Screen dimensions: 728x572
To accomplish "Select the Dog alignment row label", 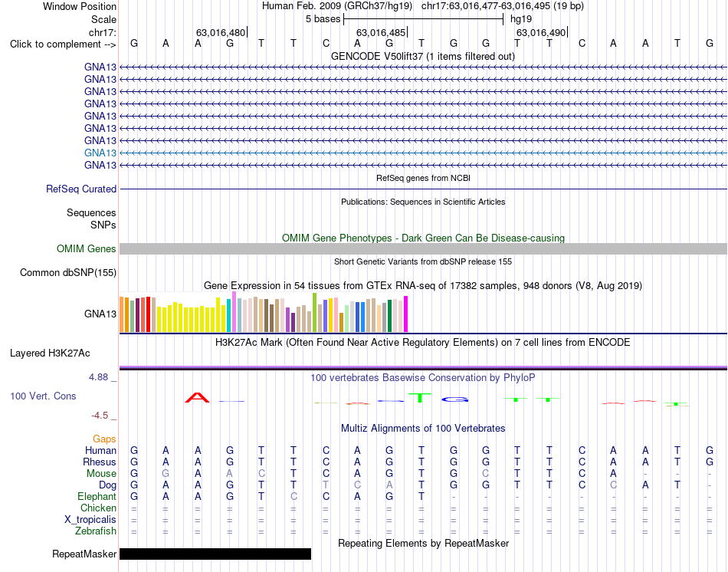I will click(x=108, y=485).
